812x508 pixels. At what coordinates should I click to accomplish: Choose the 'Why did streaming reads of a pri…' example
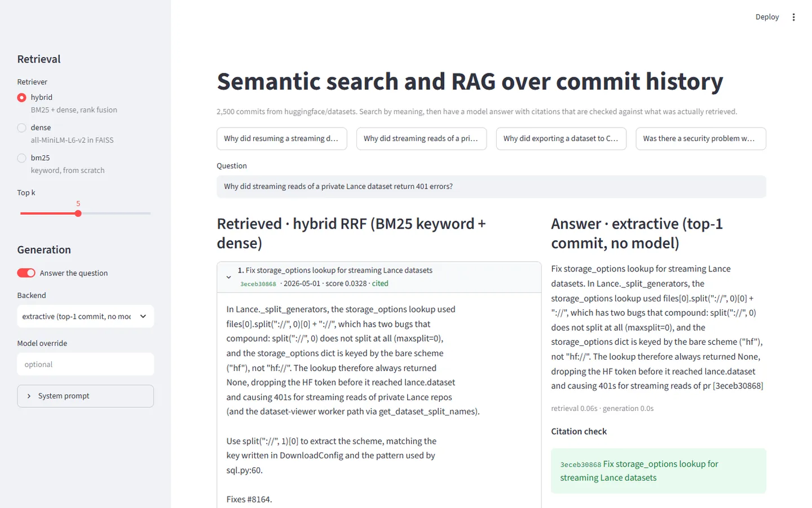click(422, 139)
